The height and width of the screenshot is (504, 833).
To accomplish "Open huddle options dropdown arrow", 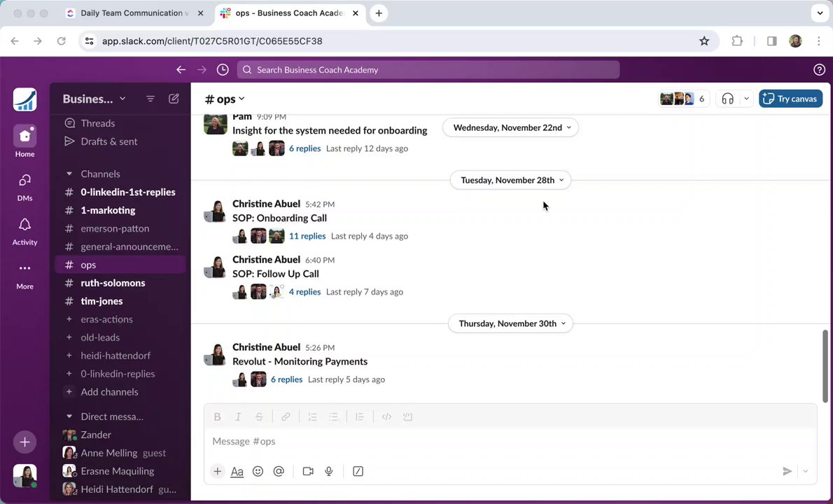I will click(746, 99).
